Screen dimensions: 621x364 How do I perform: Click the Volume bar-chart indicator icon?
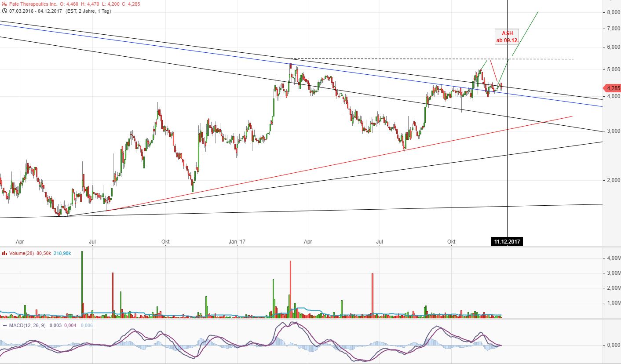click(x=4, y=253)
